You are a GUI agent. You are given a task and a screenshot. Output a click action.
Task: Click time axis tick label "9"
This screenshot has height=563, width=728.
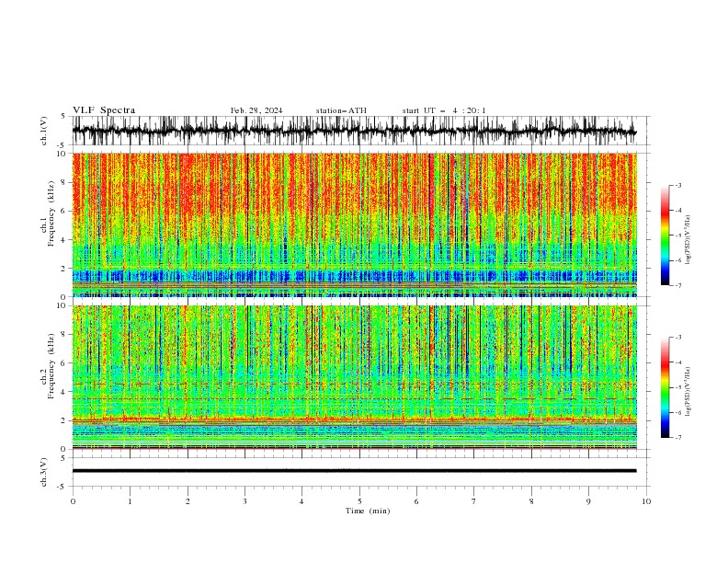point(588,501)
